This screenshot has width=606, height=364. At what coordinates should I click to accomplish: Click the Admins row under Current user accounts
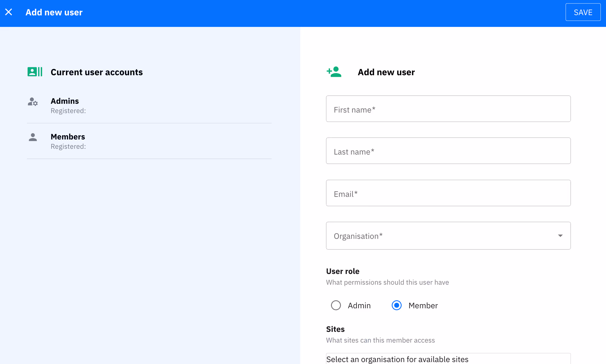click(65, 101)
